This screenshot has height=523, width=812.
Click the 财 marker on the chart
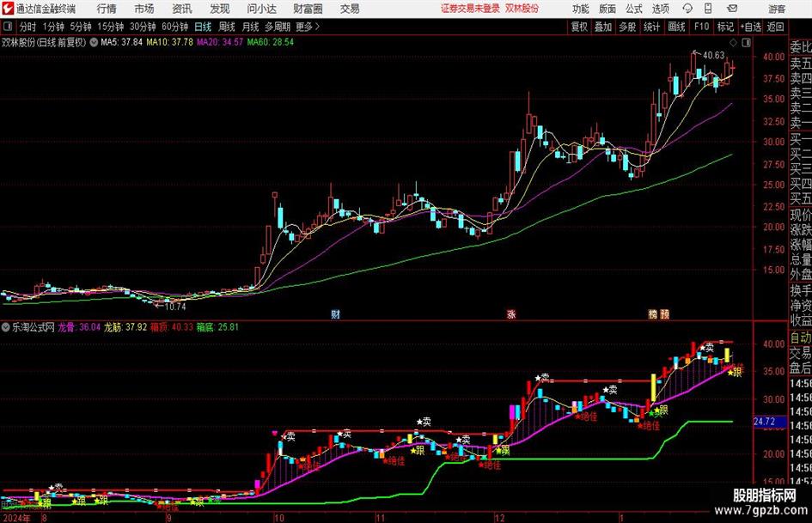[336, 313]
